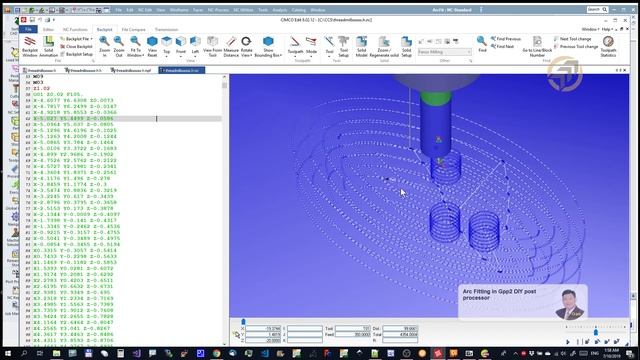Open the Backplot Window tool
The width and height of the screenshot is (640, 360).
point(30,46)
